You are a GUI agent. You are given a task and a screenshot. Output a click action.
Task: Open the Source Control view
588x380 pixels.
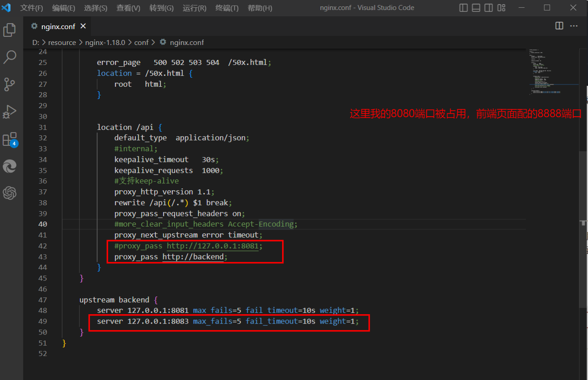(10, 84)
